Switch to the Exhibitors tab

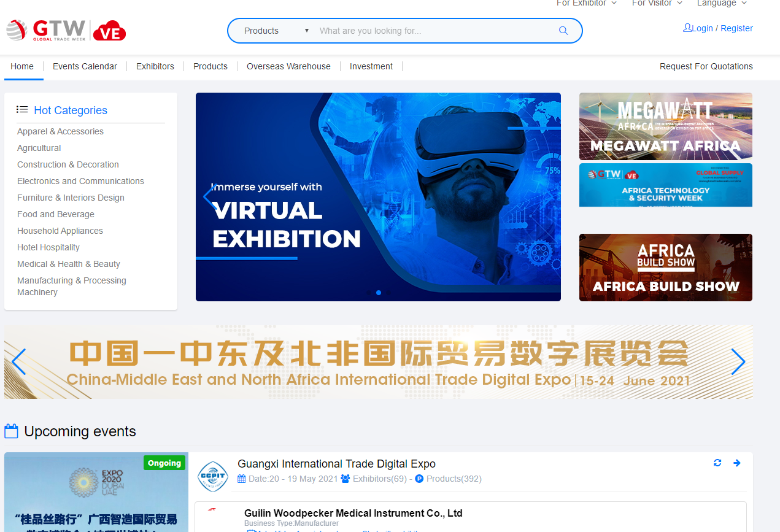[x=155, y=66]
